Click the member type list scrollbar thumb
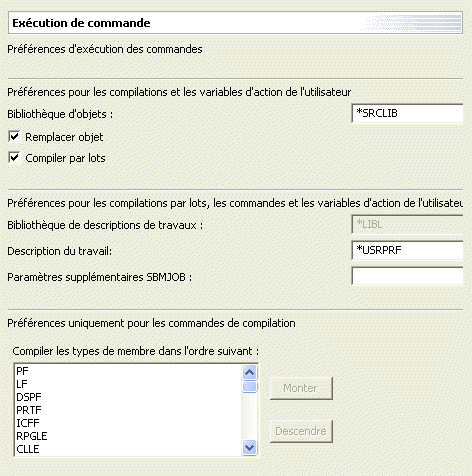Image resolution: width=472 pixels, height=476 pixels. tap(249, 387)
